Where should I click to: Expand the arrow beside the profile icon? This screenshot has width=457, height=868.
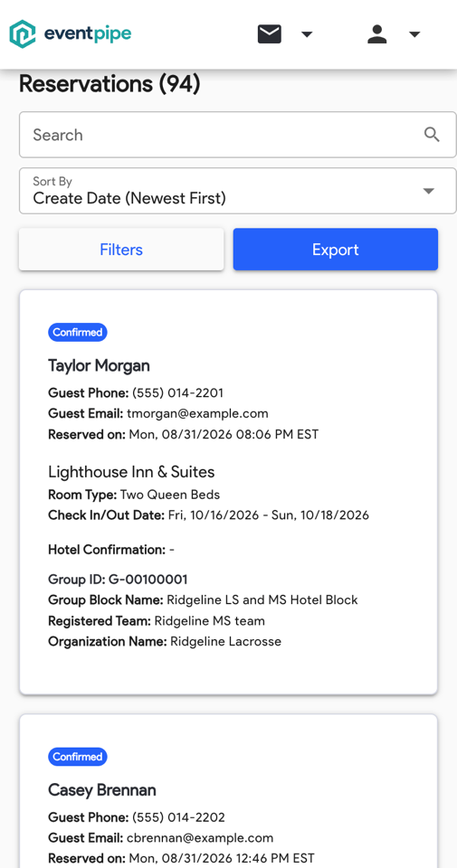(x=414, y=34)
